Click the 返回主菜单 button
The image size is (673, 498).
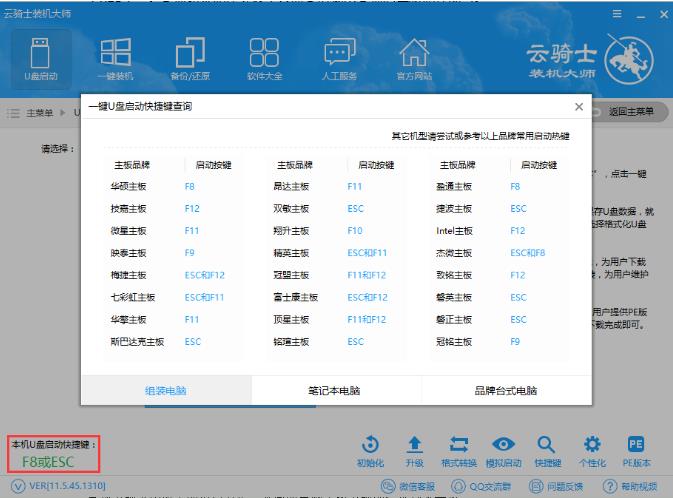pyautogui.click(x=629, y=112)
